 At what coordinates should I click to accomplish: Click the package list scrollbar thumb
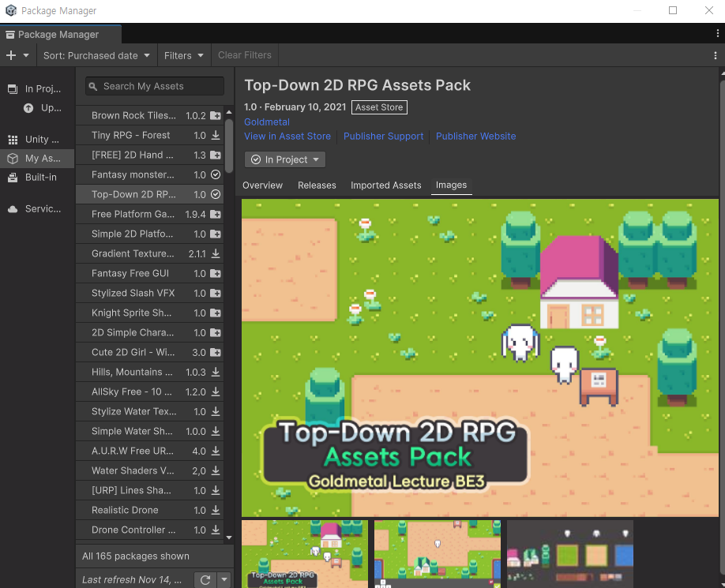click(229, 146)
